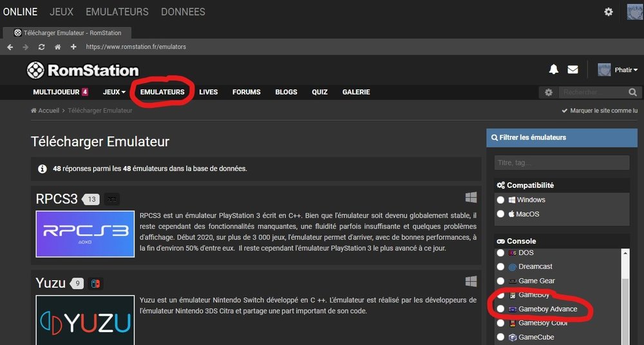
Task: Click the home icon in the browser bar
Action: coord(57,47)
